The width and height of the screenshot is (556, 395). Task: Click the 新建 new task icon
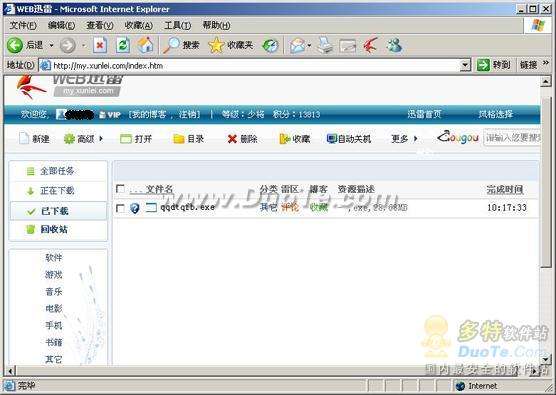pos(24,138)
